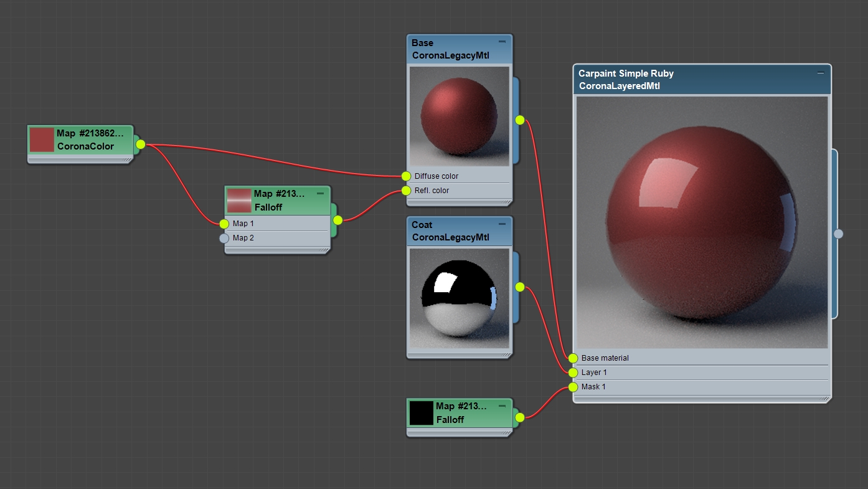Click the Coat node resize grip
Screen dimensions: 868x489
pos(507,354)
